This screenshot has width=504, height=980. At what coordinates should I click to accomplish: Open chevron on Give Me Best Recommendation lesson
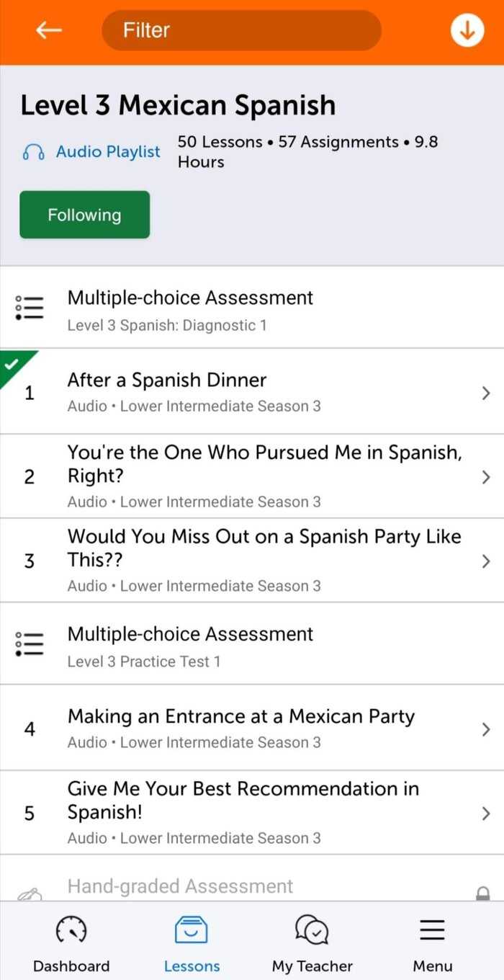point(486,812)
